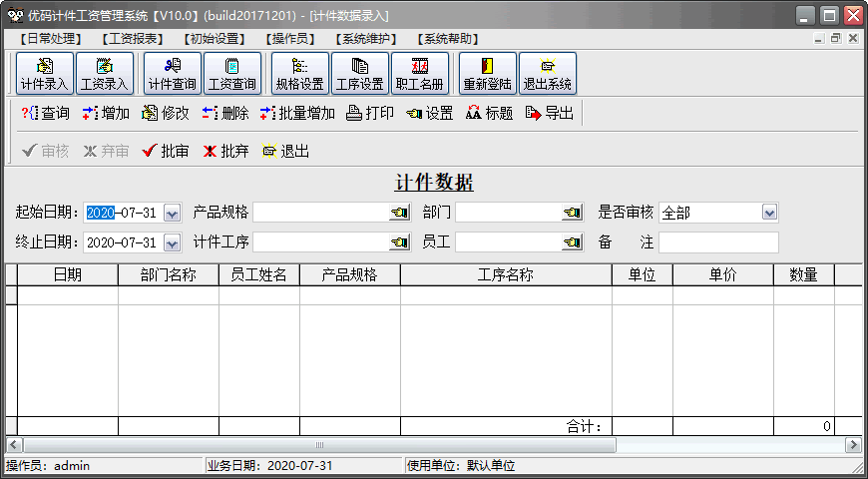Click the 单位 column header
This screenshot has width=868, height=479.
[x=643, y=275]
